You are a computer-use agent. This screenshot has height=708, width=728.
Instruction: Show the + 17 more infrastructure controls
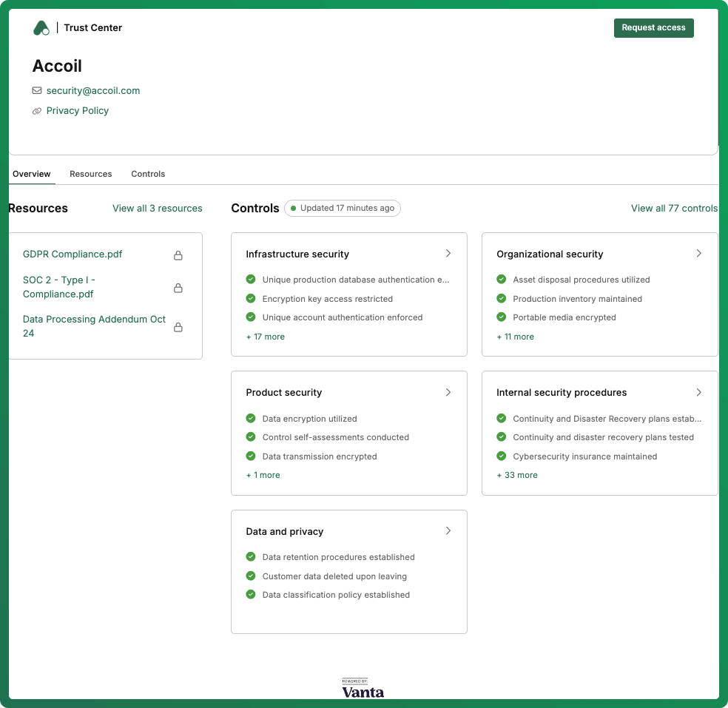point(266,337)
